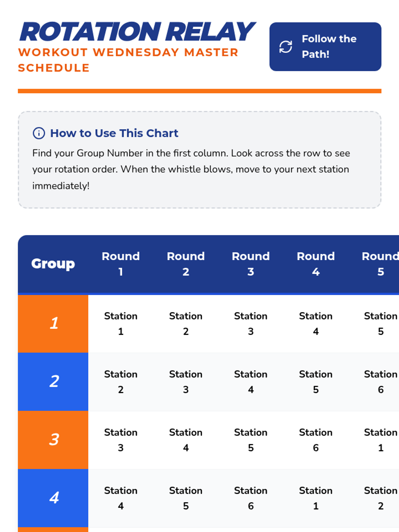Click the Follow the Path! button

click(325, 47)
